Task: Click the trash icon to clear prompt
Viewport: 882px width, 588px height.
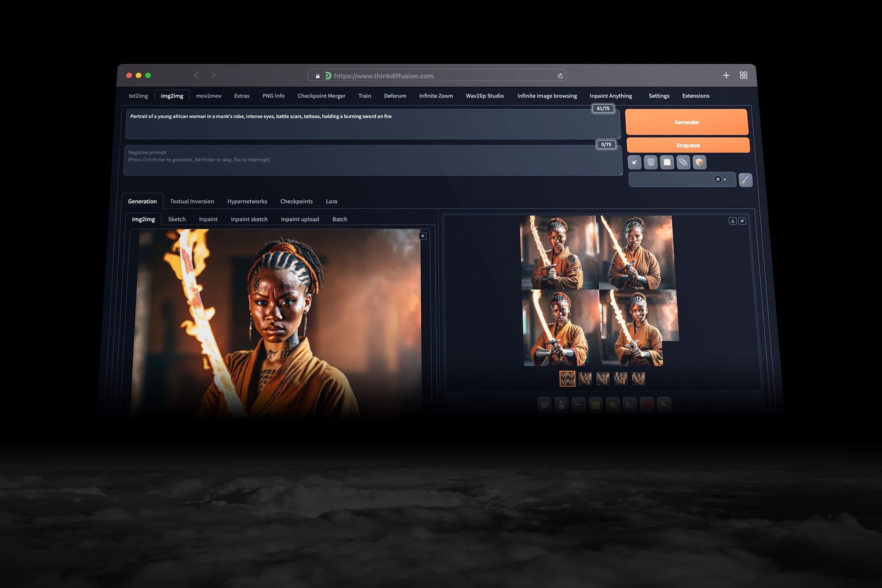Action: tap(650, 162)
